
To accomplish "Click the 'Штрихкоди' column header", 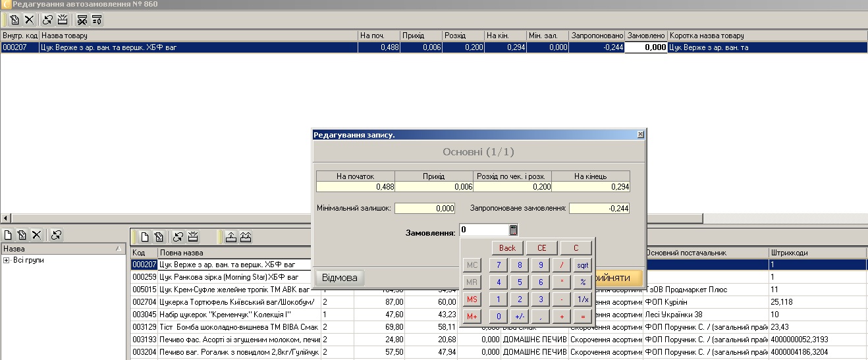I will (817, 253).
